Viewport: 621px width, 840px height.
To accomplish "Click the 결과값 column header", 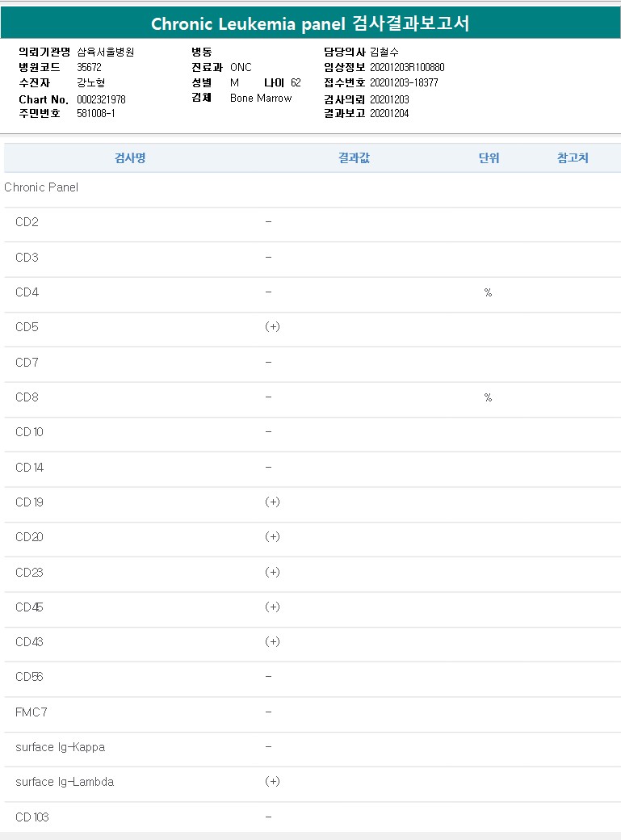I will click(x=355, y=158).
